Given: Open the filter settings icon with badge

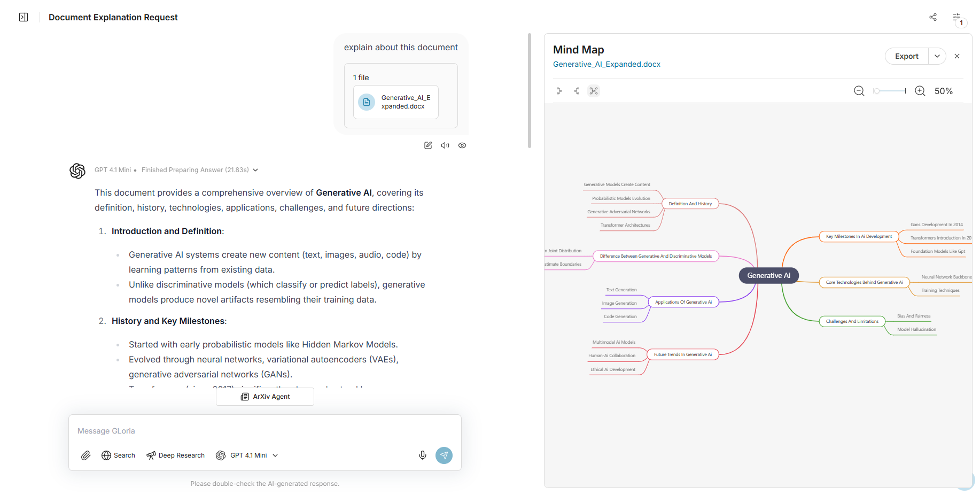Looking at the screenshot, I should tap(957, 18).
